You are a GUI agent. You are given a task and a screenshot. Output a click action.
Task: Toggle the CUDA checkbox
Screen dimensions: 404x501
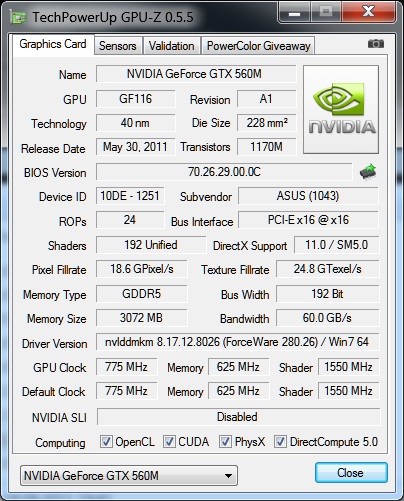click(x=169, y=442)
